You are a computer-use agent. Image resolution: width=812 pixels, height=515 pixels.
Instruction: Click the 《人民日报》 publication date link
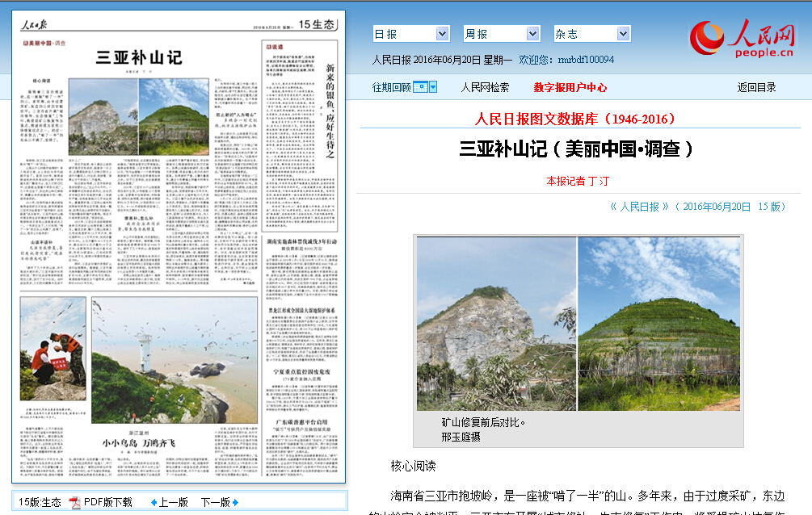coord(697,207)
